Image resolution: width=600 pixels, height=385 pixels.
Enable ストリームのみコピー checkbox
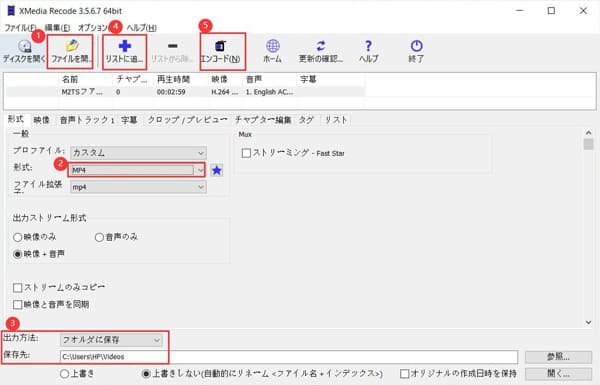tap(18, 287)
